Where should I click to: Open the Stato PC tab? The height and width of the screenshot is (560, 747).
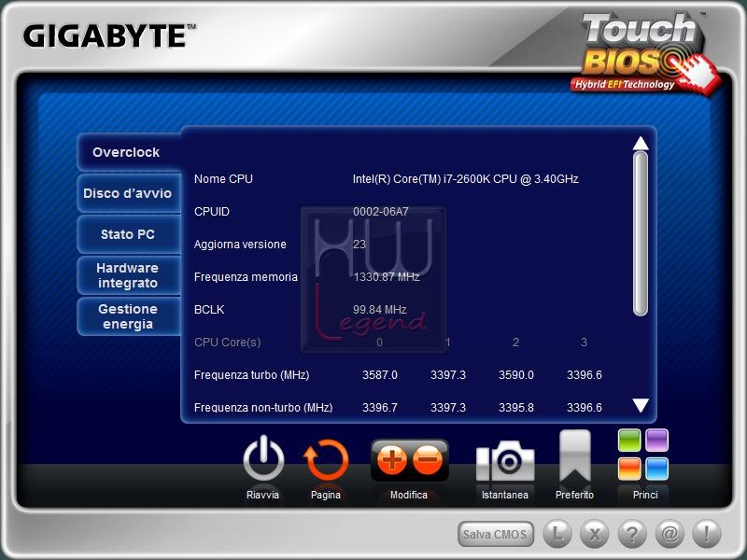[x=129, y=234]
